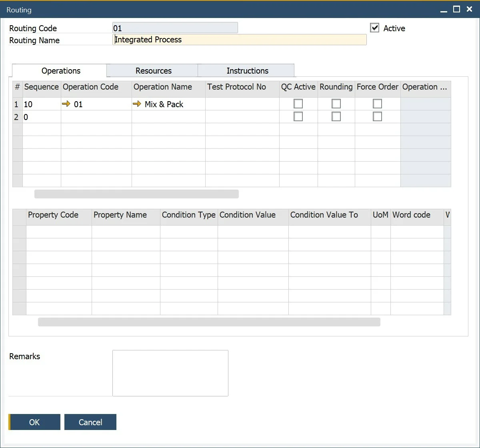Open the Instructions tab
Viewport: 480px width, 448px height.
(x=247, y=71)
